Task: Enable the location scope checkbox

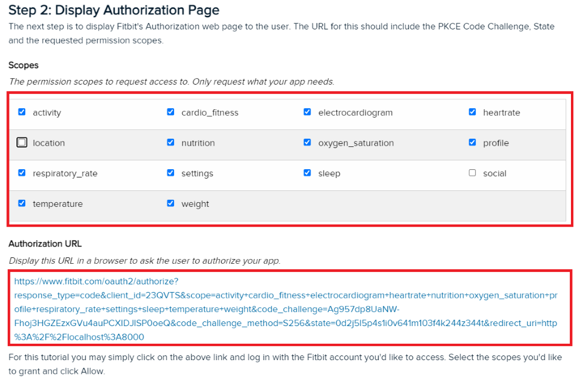Action: pos(22,142)
